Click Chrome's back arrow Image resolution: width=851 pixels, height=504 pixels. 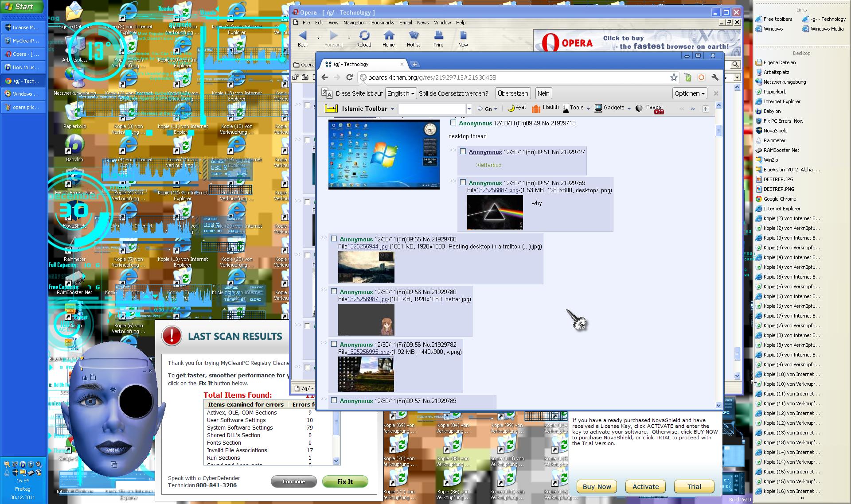point(325,78)
